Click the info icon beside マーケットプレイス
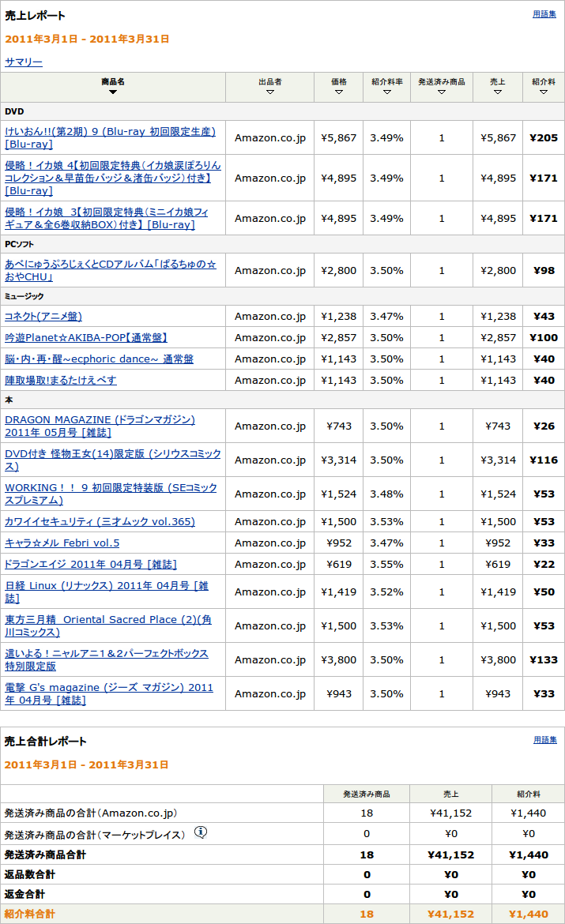 click(x=201, y=832)
